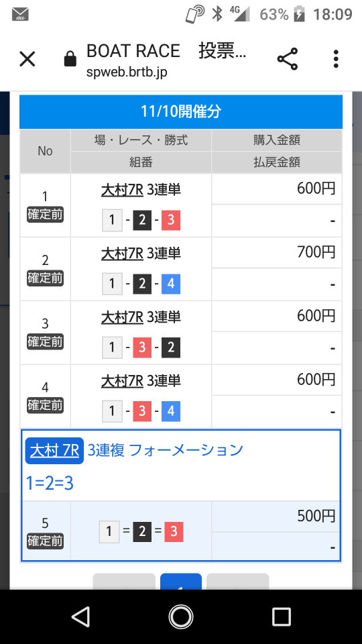Tap the au mail notification icon
This screenshot has width=362, height=644.
[x=20, y=14]
